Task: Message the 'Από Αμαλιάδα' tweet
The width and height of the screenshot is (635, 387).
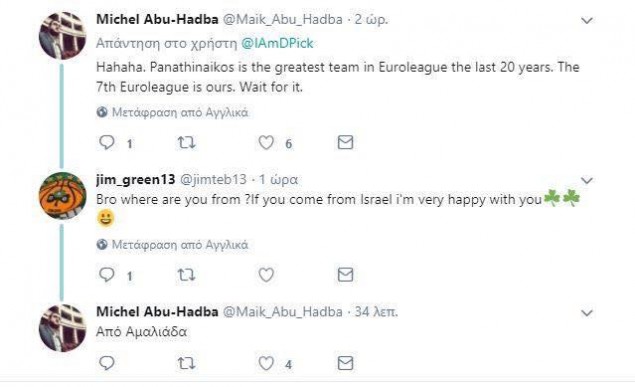Action: [345, 364]
